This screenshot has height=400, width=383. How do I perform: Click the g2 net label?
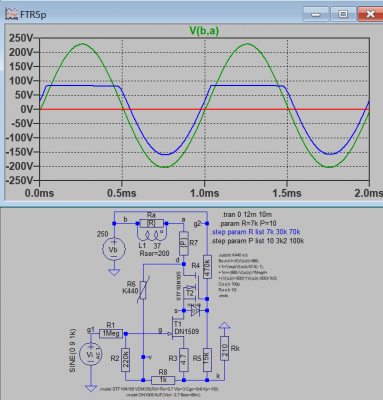198,224
